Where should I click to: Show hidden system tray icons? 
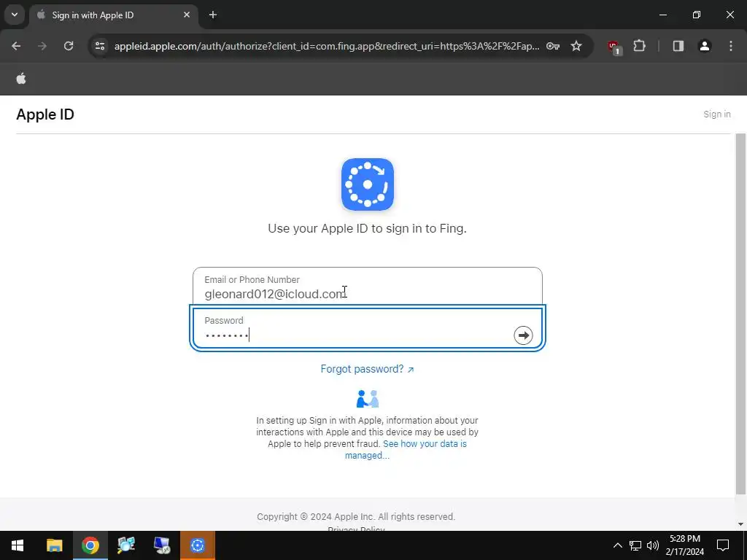pos(617,545)
